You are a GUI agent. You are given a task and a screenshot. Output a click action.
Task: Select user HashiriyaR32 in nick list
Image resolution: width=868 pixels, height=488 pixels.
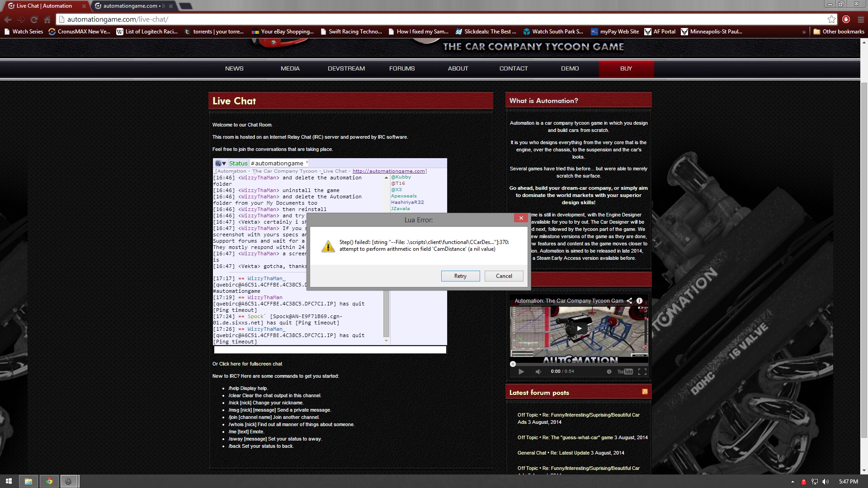(x=407, y=202)
